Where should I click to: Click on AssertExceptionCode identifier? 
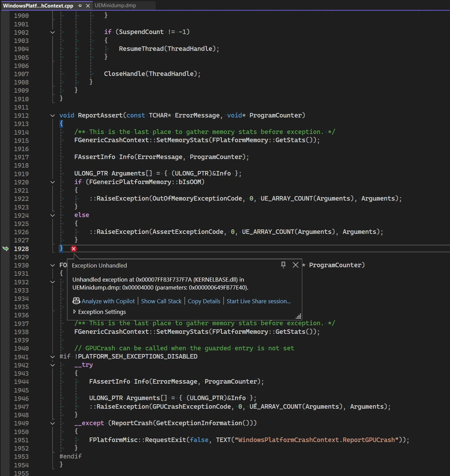188,232
